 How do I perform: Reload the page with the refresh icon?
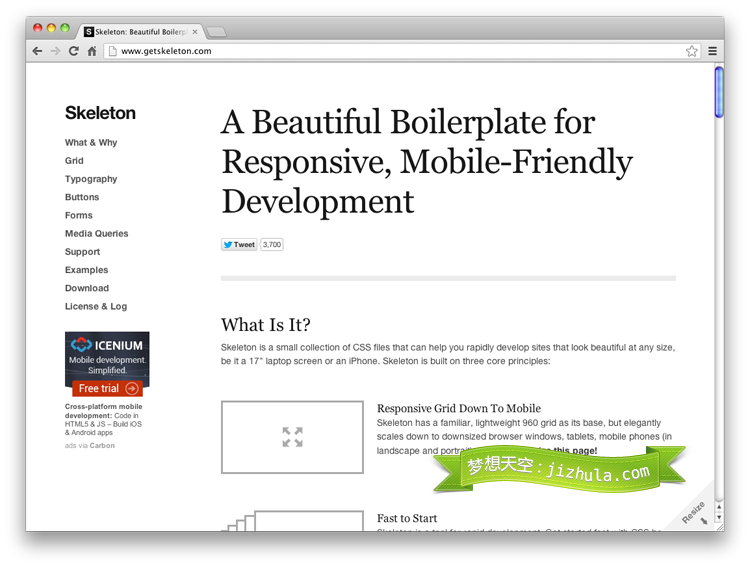click(74, 51)
